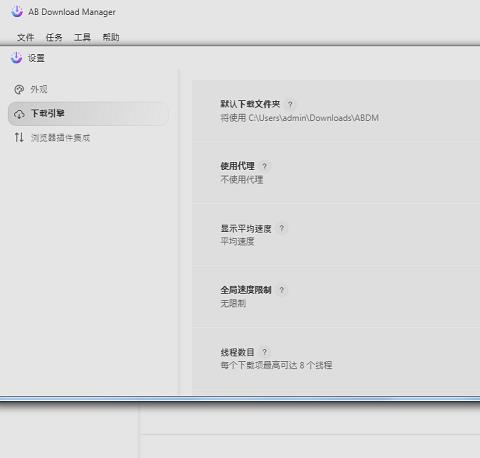Show help for 线程数目
480x458 pixels.
tap(264, 352)
